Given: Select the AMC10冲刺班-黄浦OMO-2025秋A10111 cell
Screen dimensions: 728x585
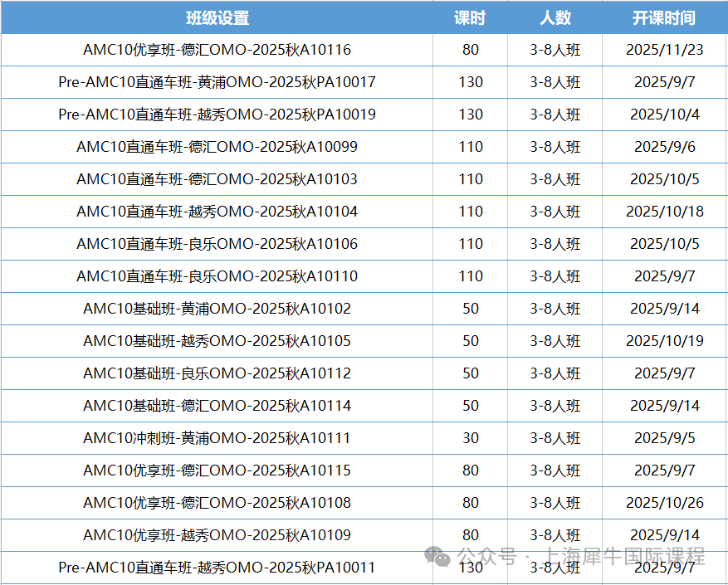Looking at the screenshot, I should coord(217,438).
